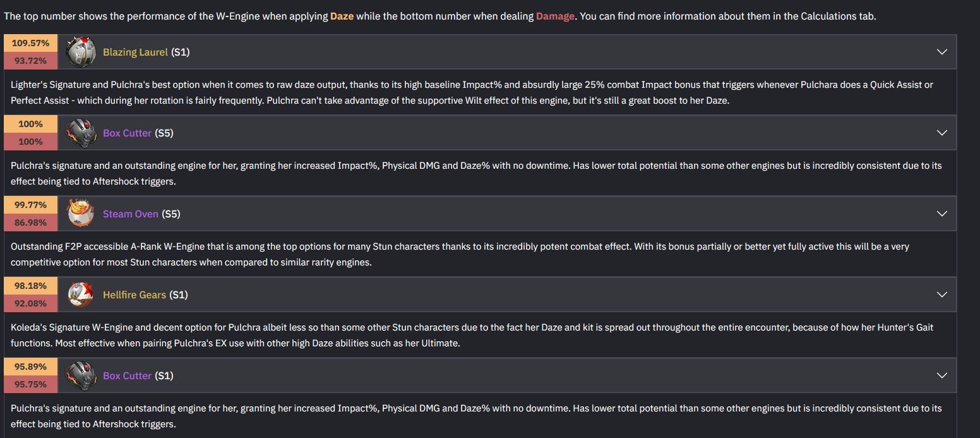Expand the Box Cutter (S1) row chevron
980x438 pixels.
(942, 375)
